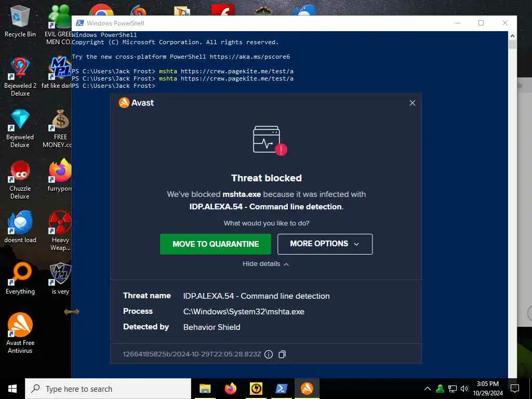Click the info icon next to the detection ID
This screenshot has height=399, width=532.
click(x=269, y=354)
